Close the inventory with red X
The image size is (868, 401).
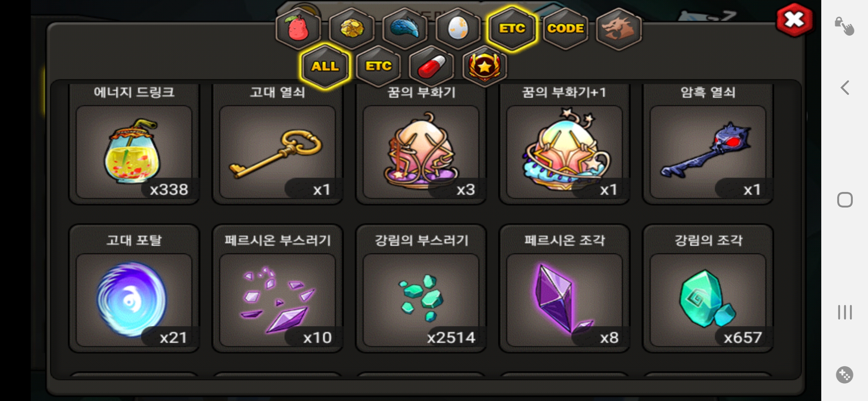coord(794,20)
